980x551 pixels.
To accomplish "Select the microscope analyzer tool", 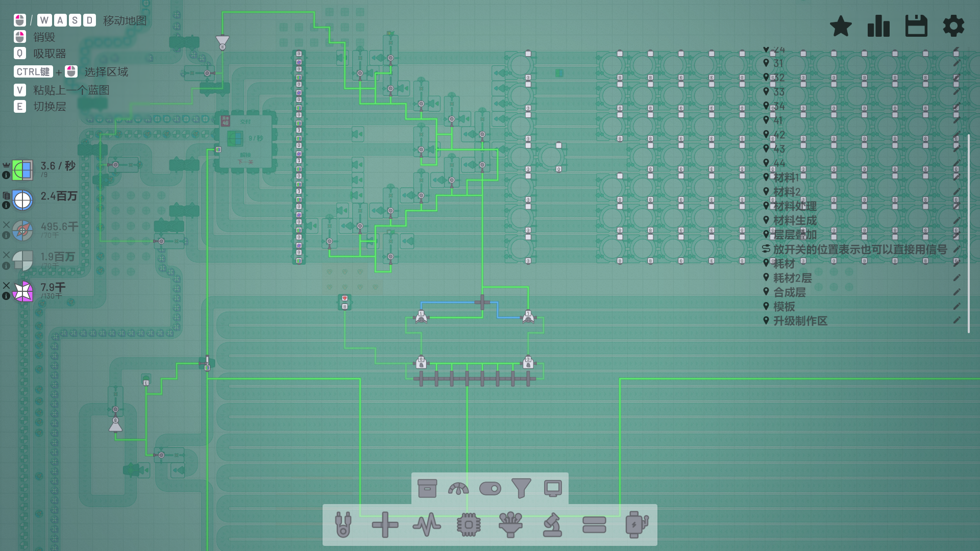I will (552, 524).
